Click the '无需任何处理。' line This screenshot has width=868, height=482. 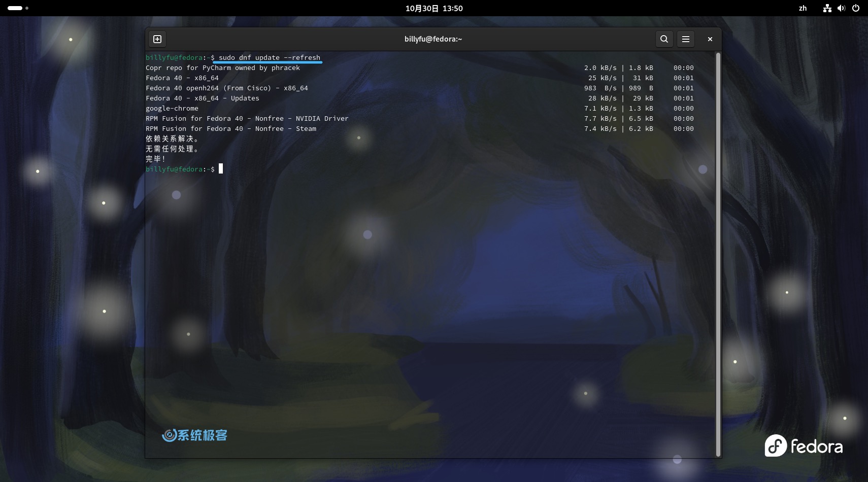(x=173, y=149)
